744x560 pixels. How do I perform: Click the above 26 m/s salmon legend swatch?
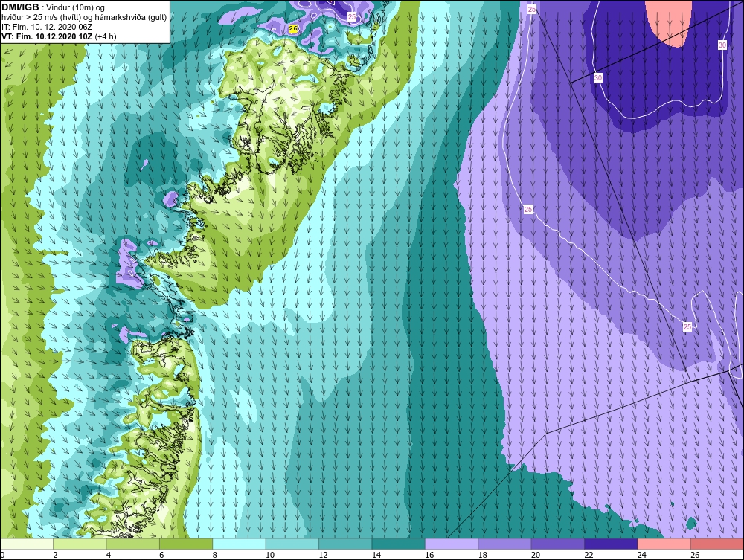pyautogui.click(x=717, y=544)
